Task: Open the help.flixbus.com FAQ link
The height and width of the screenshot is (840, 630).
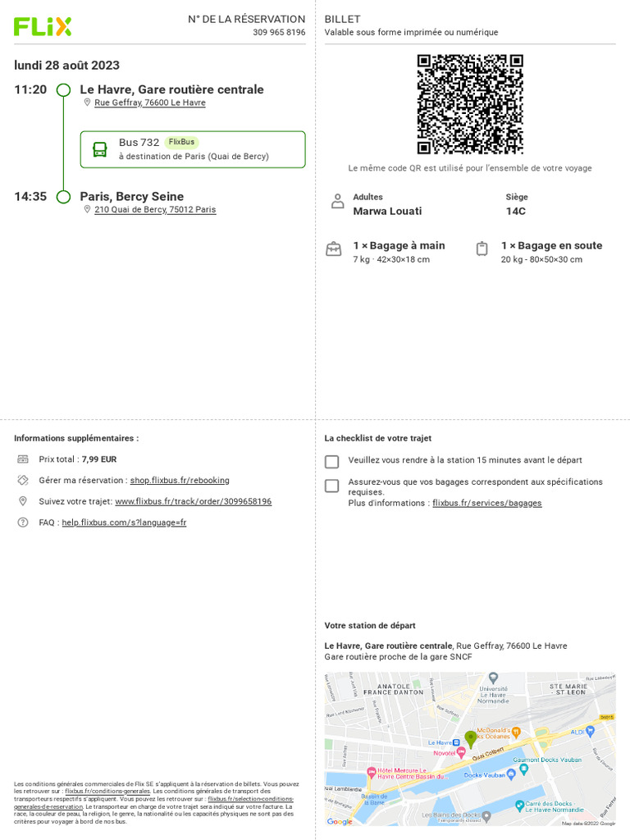Action: pos(125,523)
